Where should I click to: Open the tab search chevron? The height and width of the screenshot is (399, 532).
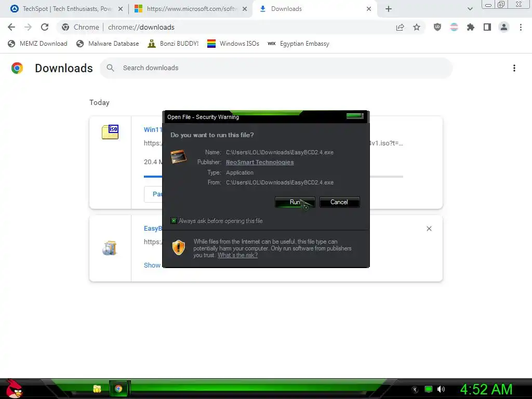tap(470, 9)
